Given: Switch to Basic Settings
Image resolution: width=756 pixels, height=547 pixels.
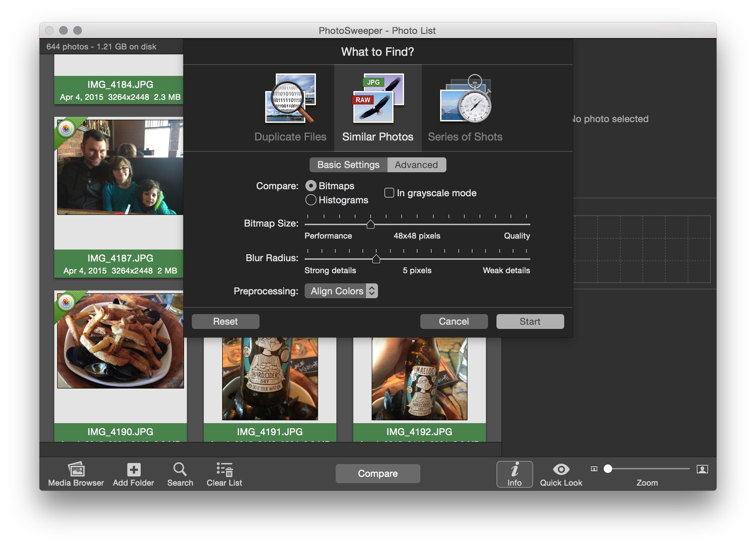Looking at the screenshot, I should coord(348,164).
